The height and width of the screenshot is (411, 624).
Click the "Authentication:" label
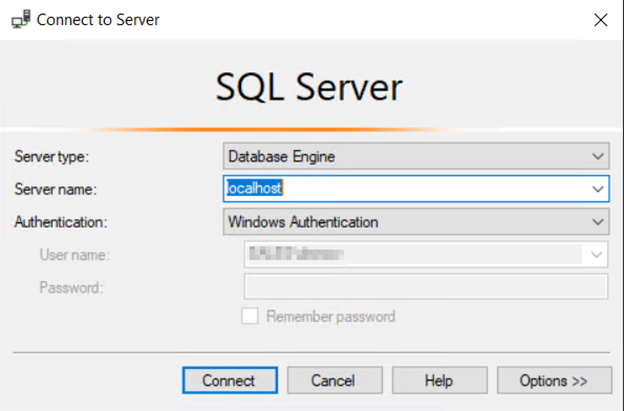[61, 221]
